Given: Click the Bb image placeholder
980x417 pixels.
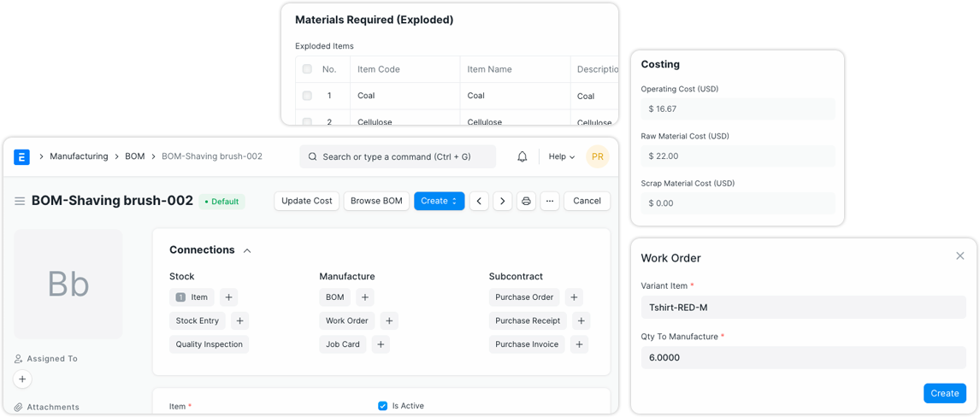Looking at the screenshot, I should point(68,284).
